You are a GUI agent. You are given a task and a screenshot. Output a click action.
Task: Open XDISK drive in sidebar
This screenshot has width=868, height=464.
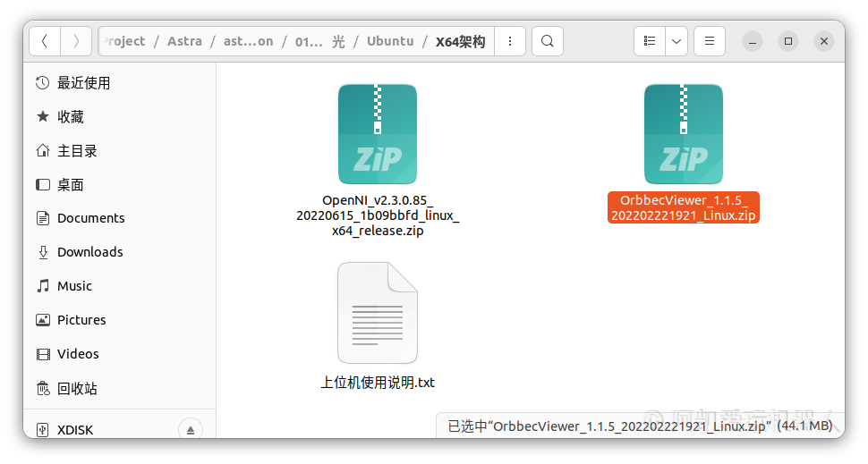[x=119, y=429]
